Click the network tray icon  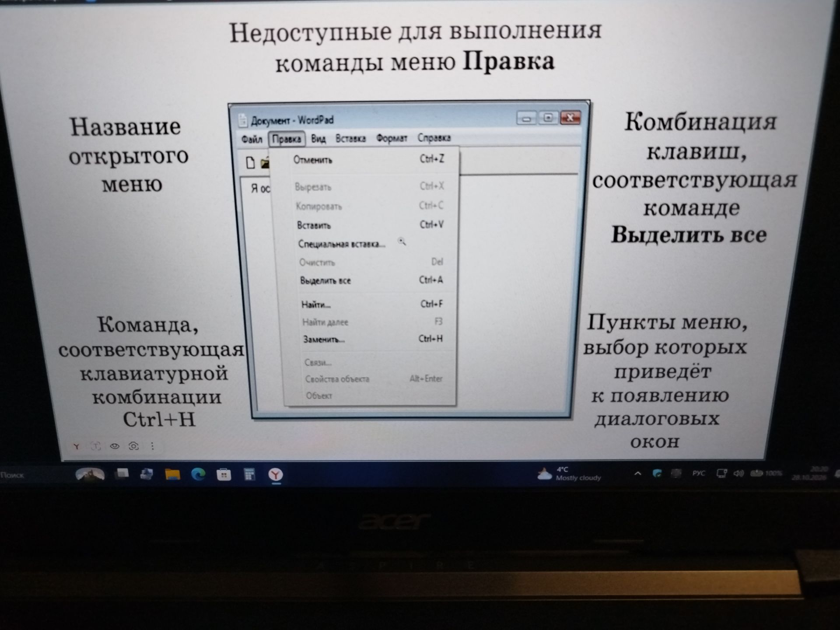721,473
